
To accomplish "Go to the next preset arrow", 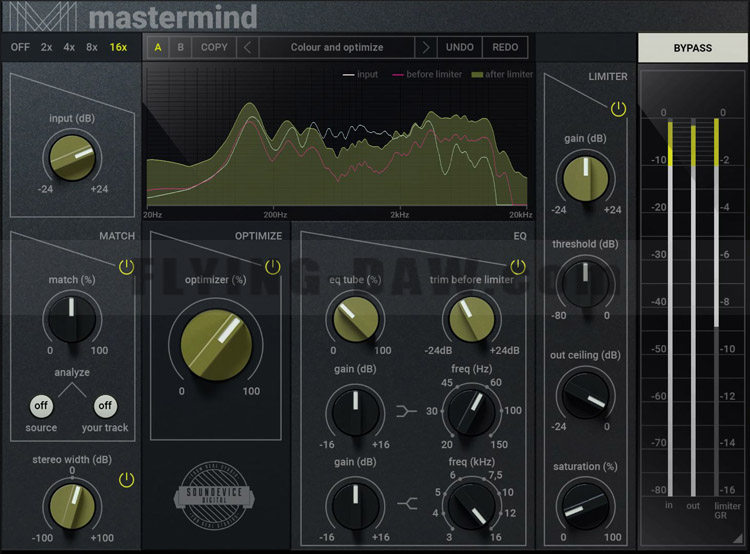I will (426, 47).
